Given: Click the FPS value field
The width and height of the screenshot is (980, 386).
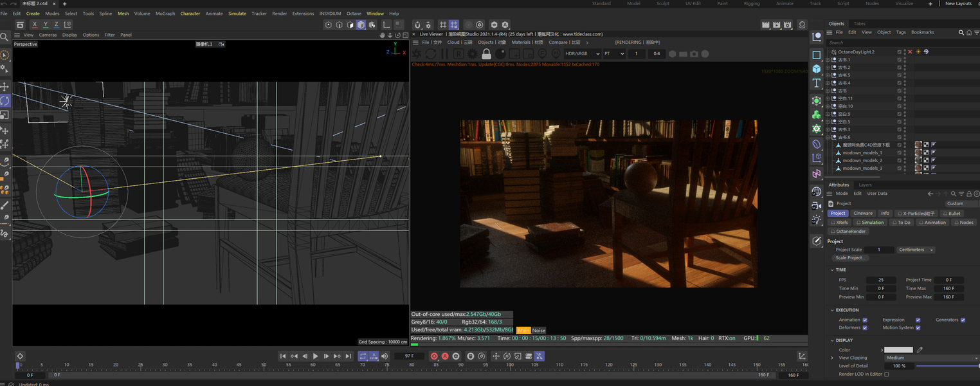Looking at the screenshot, I should [x=881, y=280].
